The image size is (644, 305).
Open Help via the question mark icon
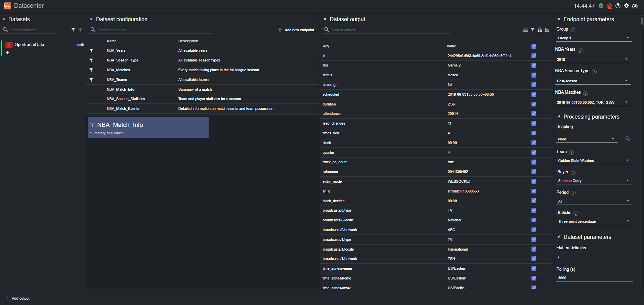click(618, 6)
